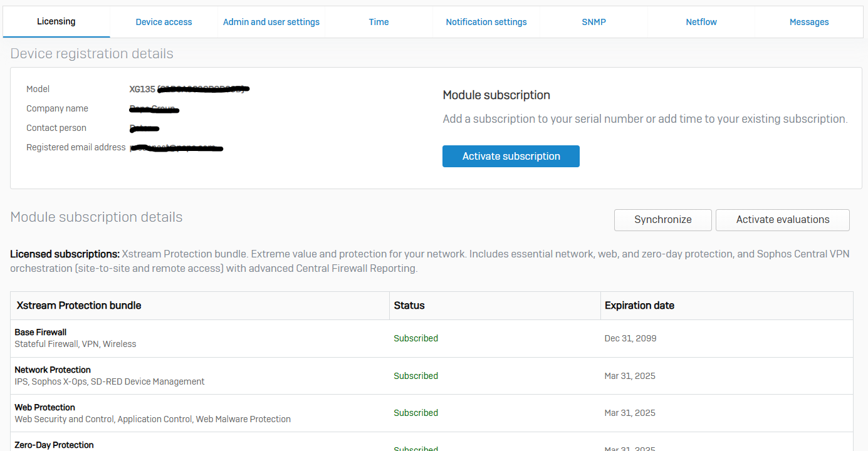Click the Activate evaluations button
Viewport: 868px width, 451px height.
pyautogui.click(x=783, y=220)
